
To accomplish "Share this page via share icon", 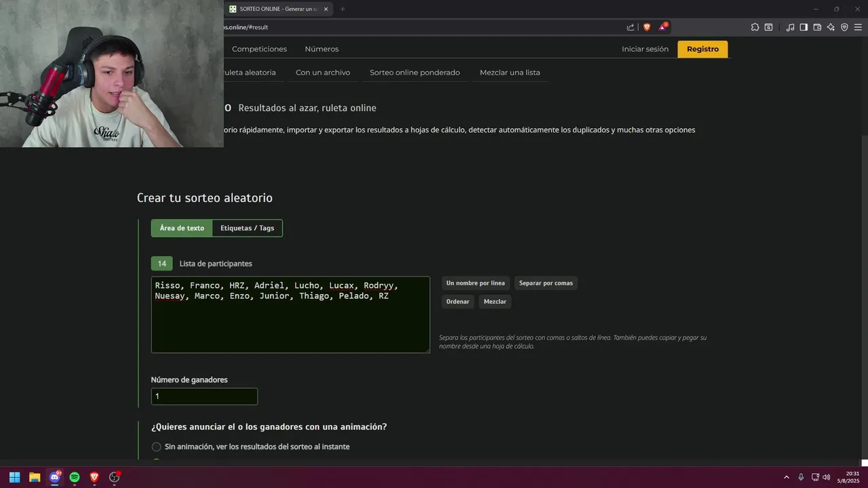I will [x=631, y=27].
